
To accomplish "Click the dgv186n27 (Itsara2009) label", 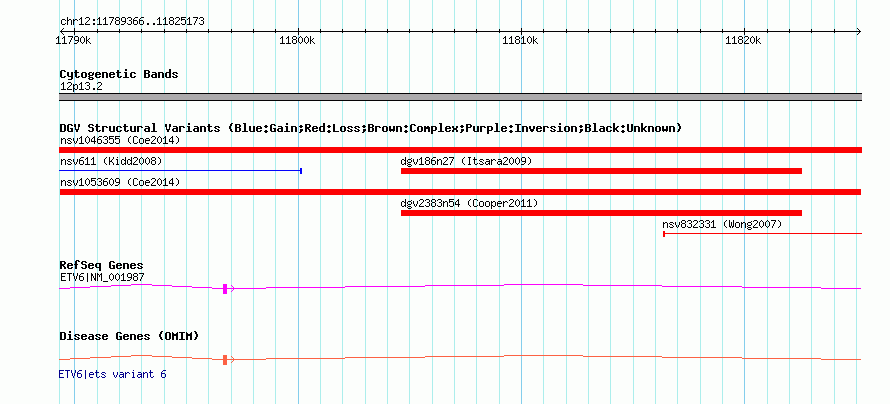I will click(x=466, y=161).
